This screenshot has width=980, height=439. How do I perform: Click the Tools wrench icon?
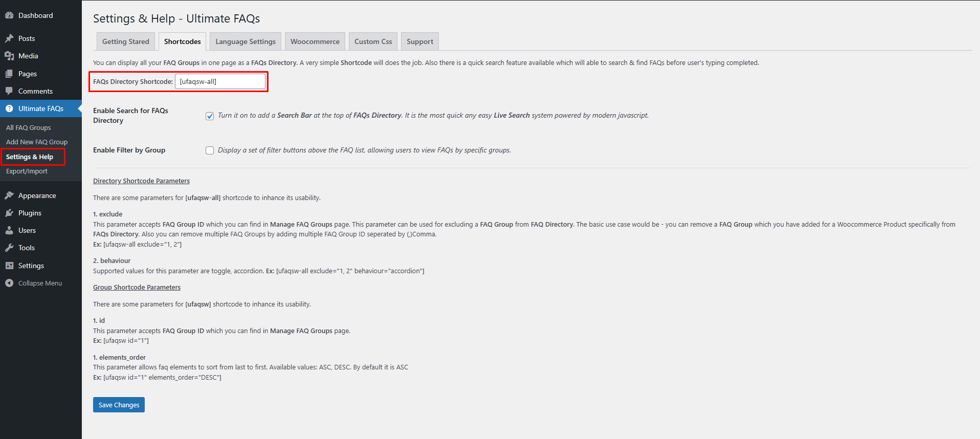click(9, 248)
